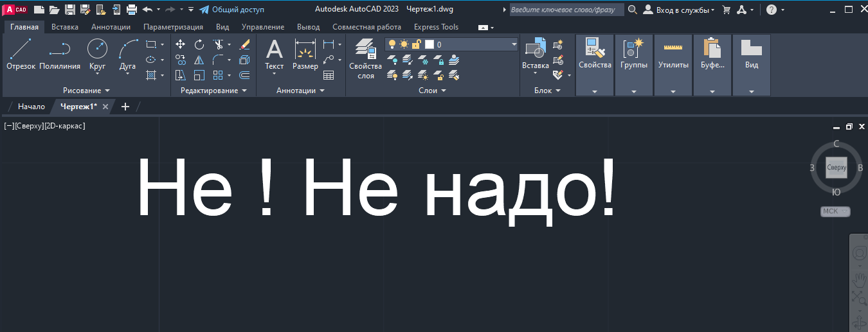The width and height of the screenshot is (868, 332).
Task: Click Вход в службы sign-in button
Action: tap(679, 10)
